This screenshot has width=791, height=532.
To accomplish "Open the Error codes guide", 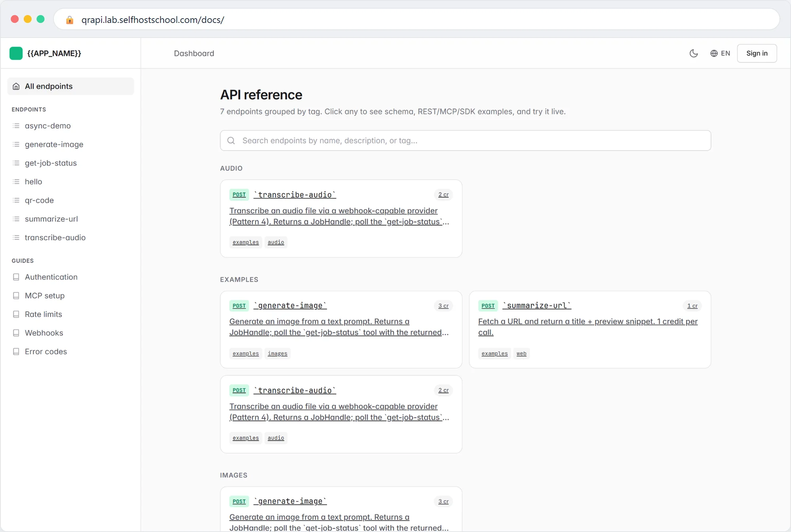I will click(46, 351).
